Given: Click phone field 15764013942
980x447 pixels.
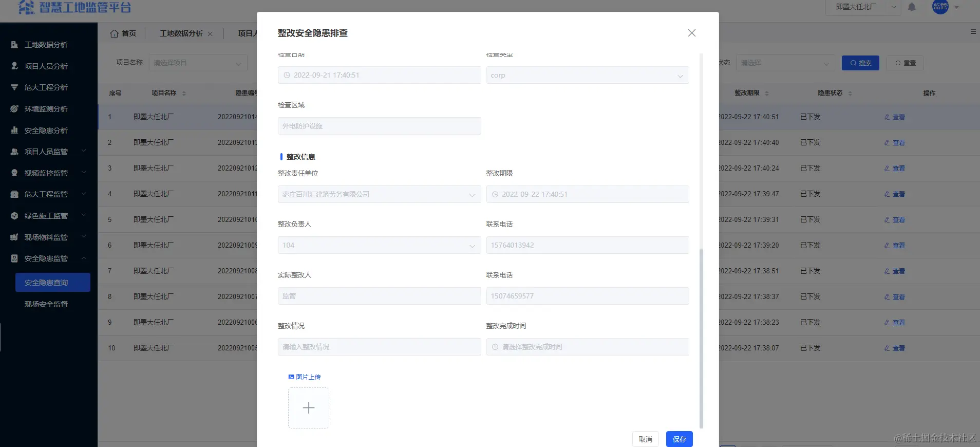Looking at the screenshot, I should point(588,245).
